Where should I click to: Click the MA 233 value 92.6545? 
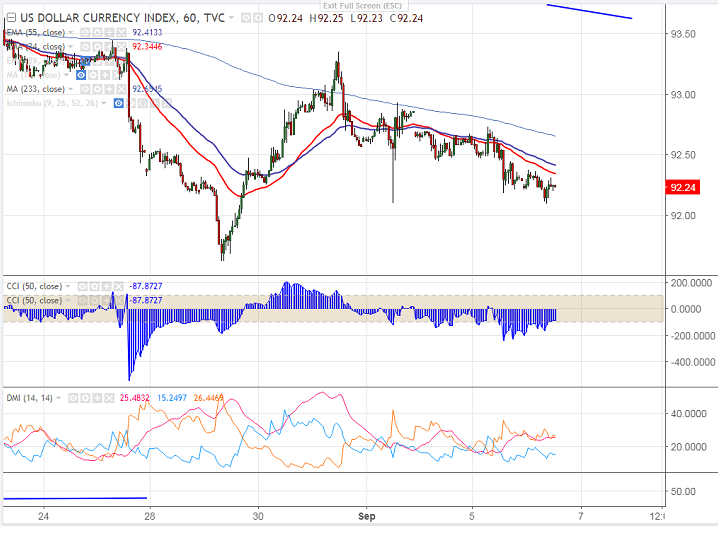[147, 89]
